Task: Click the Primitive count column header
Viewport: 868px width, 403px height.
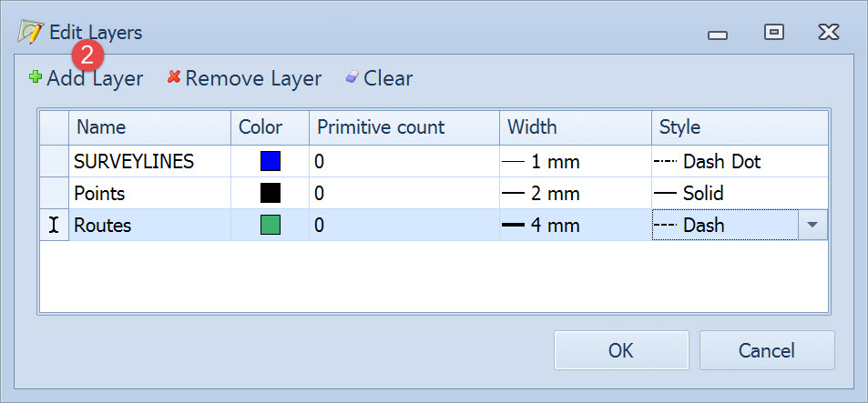Action: (x=403, y=127)
